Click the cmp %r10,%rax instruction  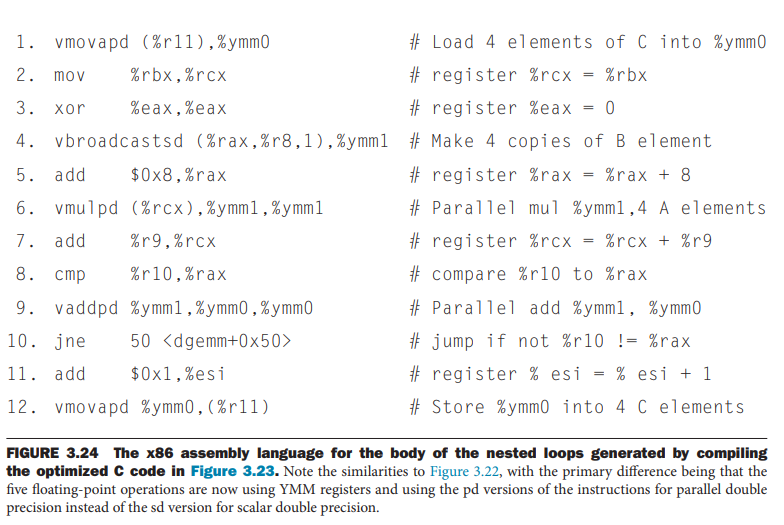pos(140,274)
